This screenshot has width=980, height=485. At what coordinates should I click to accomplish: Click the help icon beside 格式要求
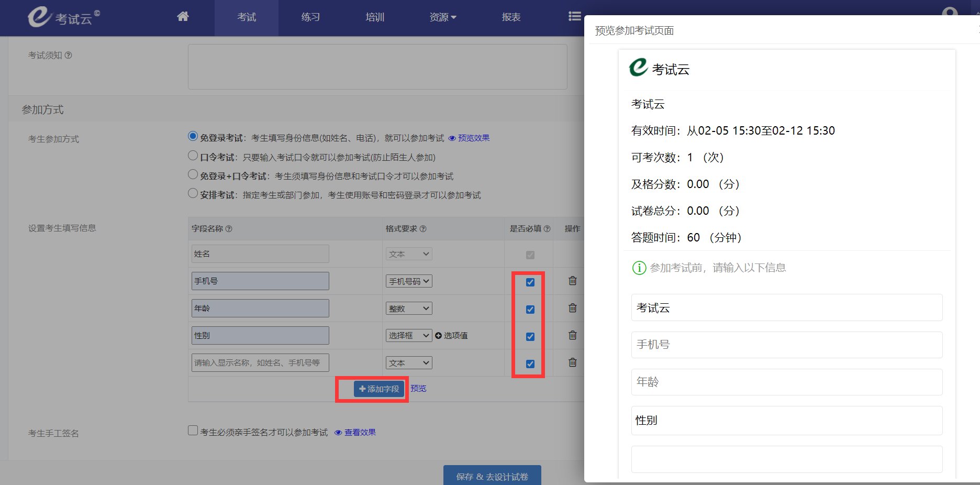[424, 229]
